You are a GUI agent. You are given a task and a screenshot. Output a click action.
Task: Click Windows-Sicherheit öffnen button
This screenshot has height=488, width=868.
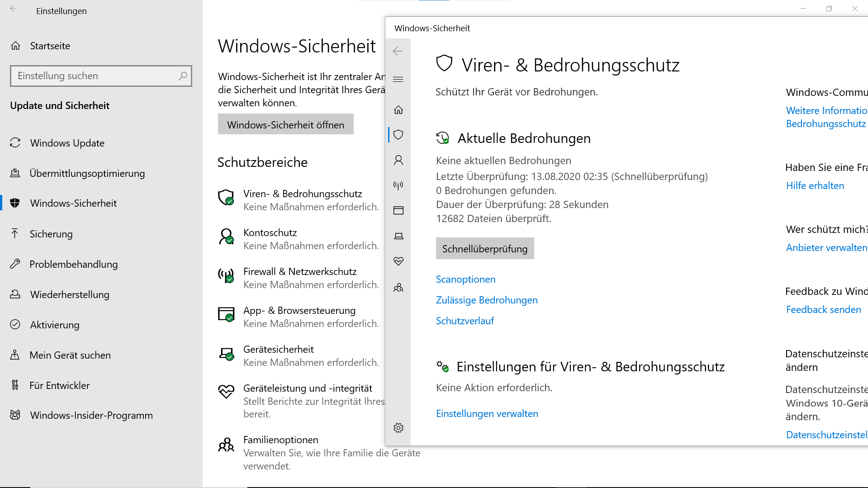click(286, 124)
